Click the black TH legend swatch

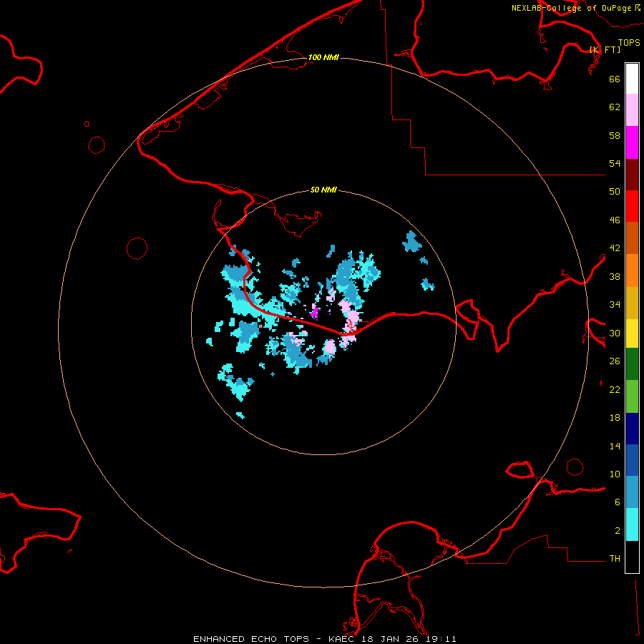click(x=632, y=557)
